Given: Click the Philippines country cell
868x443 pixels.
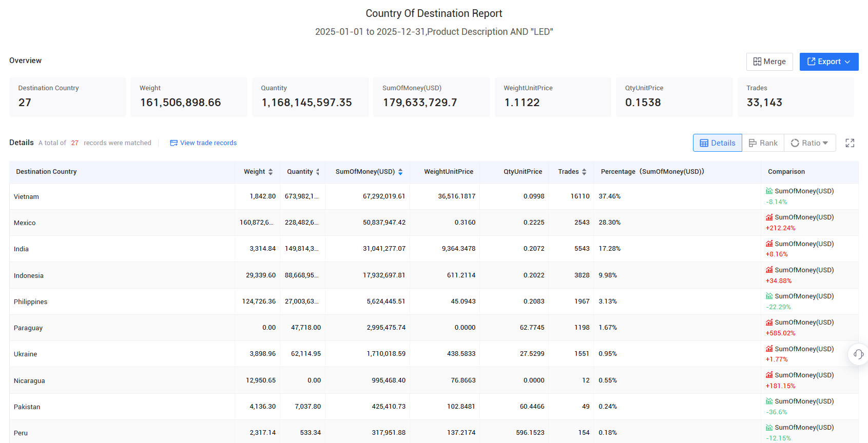Looking at the screenshot, I should (x=122, y=301).
